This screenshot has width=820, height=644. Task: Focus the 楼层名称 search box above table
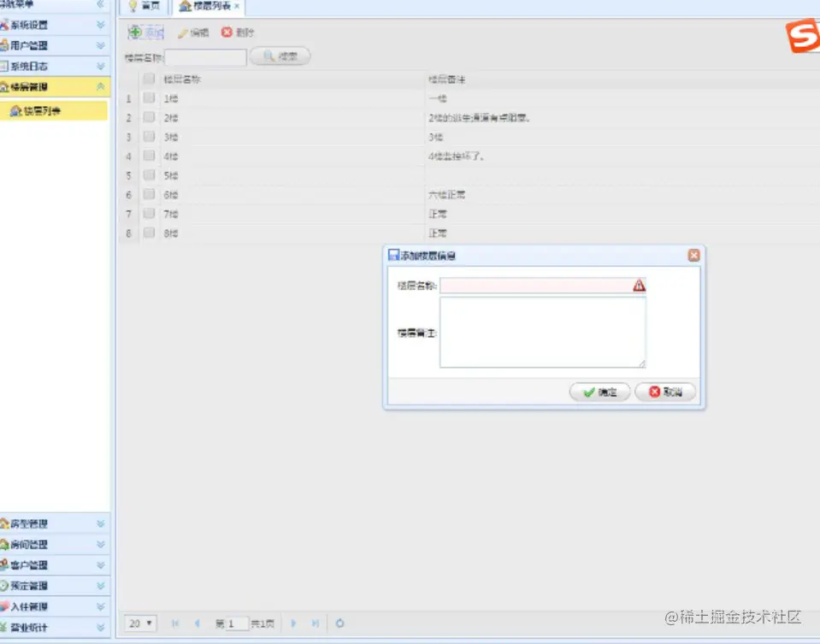click(205, 57)
